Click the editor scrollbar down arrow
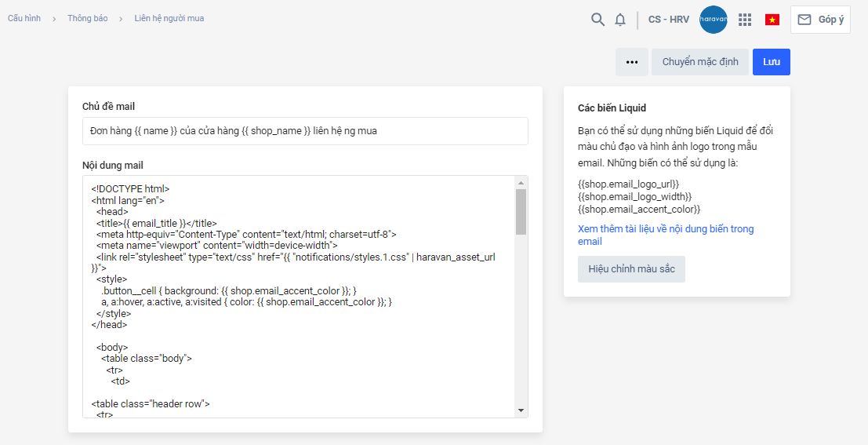Image resolution: width=868 pixels, height=445 pixels. point(521,410)
